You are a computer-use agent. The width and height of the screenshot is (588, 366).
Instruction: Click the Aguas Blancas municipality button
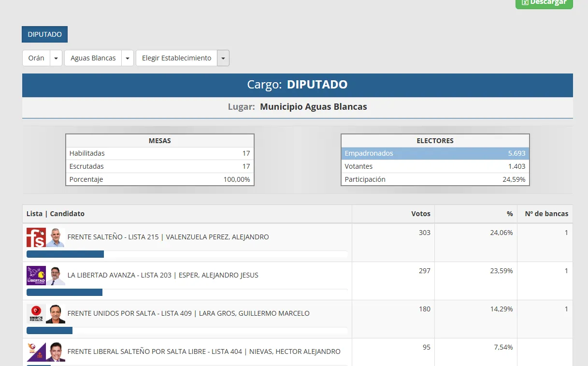pos(93,58)
